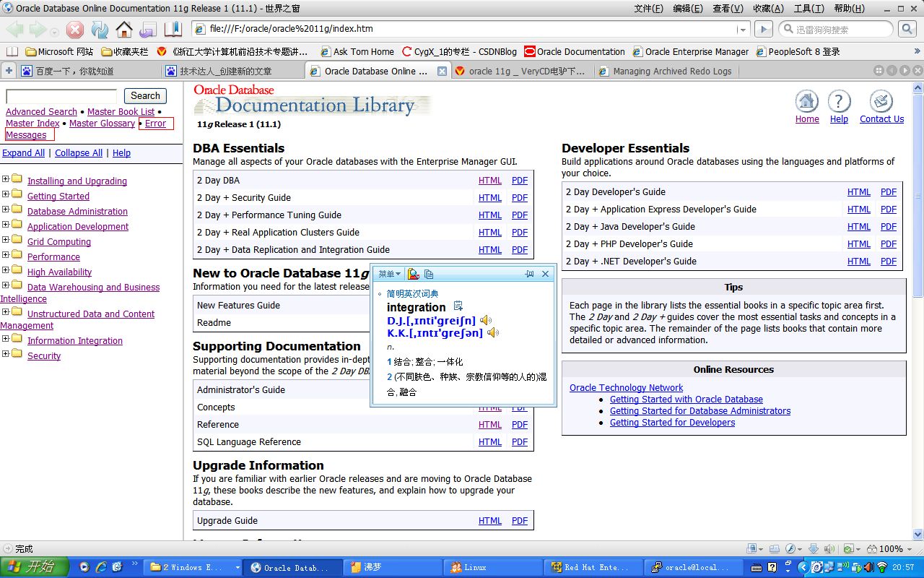Viewport: 924px width, 578px height.
Task: Expand the Database Administration tree node
Action: coord(6,210)
